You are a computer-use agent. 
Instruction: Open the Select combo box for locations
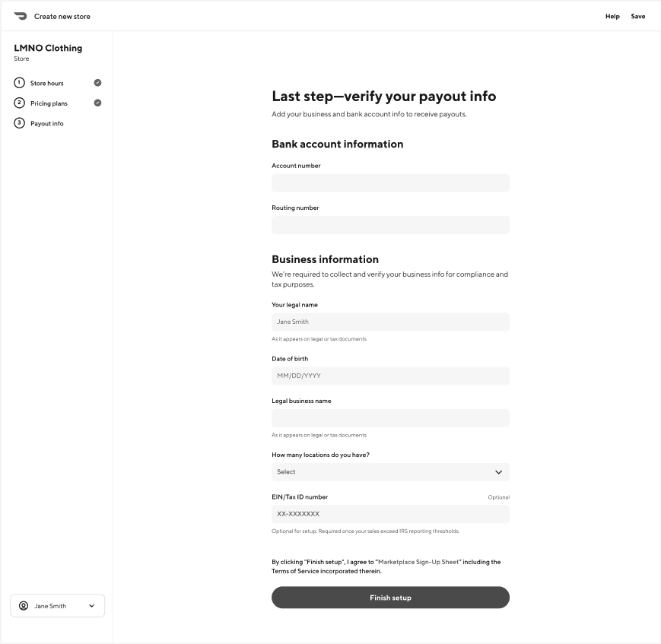pyautogui.click(x=390, y=472)
